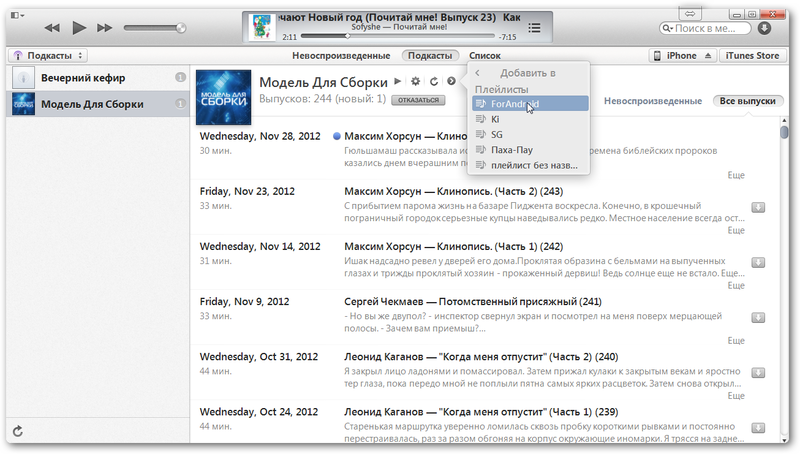The height and width of the screenshot is (454, 800).
Task: Click the arrow options icon next to refresh
Action: coord(451,81)
